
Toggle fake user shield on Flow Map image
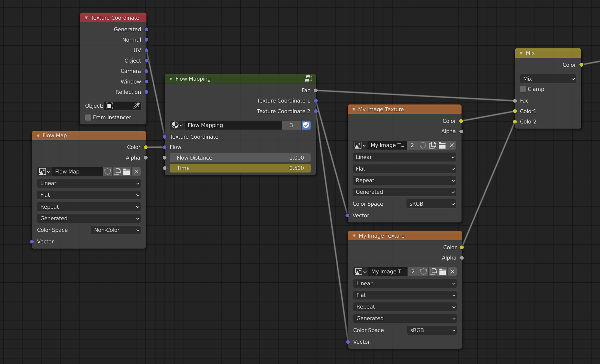(107, 172)
